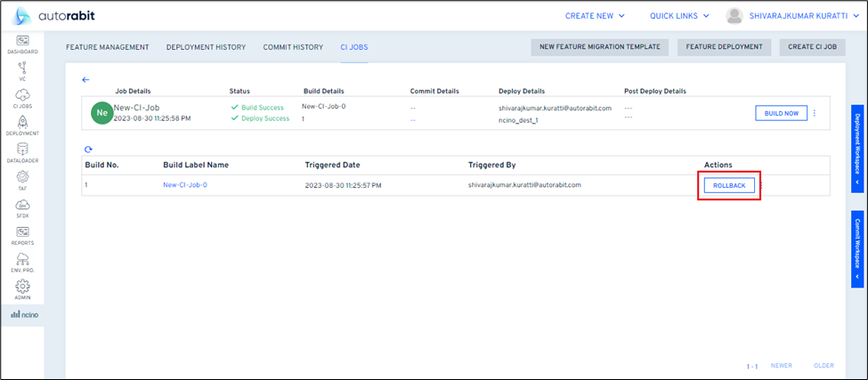This screenshot has width=868, height=380.
Task: Refresh the build list with reload icon
Action: click(x=88, y=150)
